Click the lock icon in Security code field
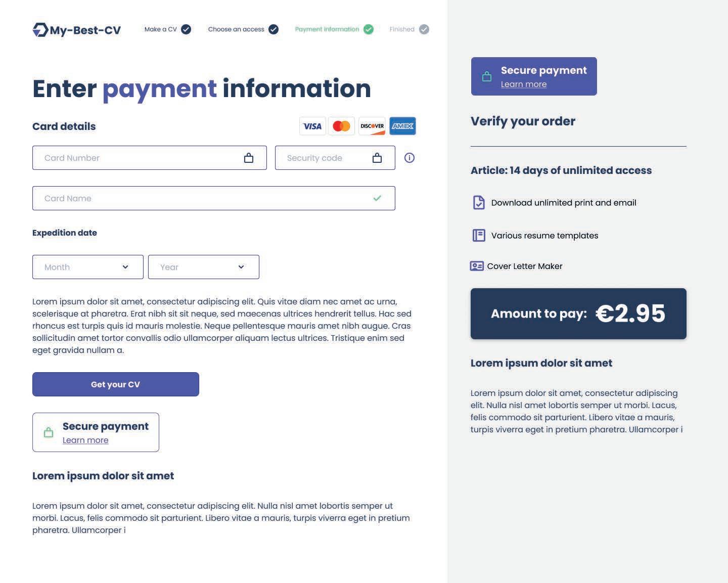This screenshot has width=728, height=583. click(x=377, y=158)
